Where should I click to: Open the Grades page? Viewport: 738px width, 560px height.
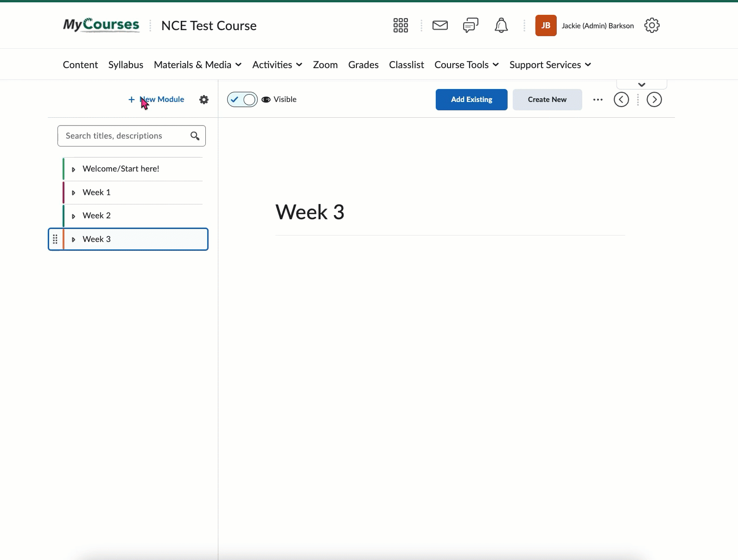coord(363,65)
